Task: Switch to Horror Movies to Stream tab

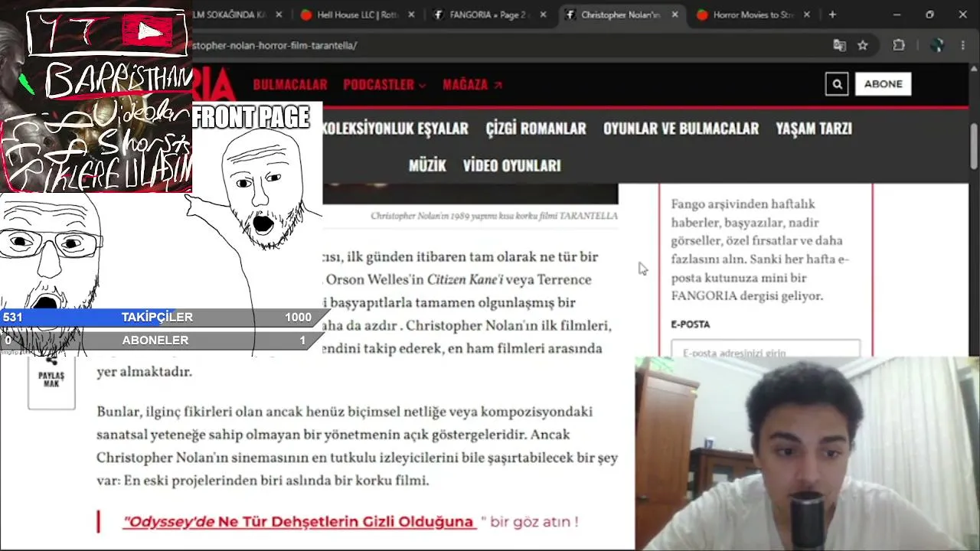Action: pos(753,15)
